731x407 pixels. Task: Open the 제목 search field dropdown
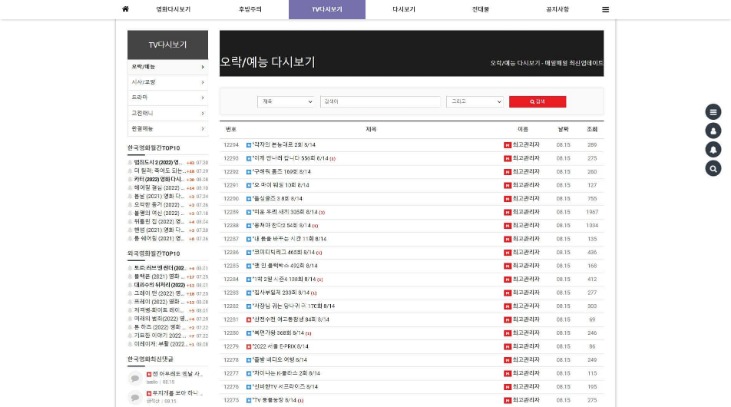point(286,101)
